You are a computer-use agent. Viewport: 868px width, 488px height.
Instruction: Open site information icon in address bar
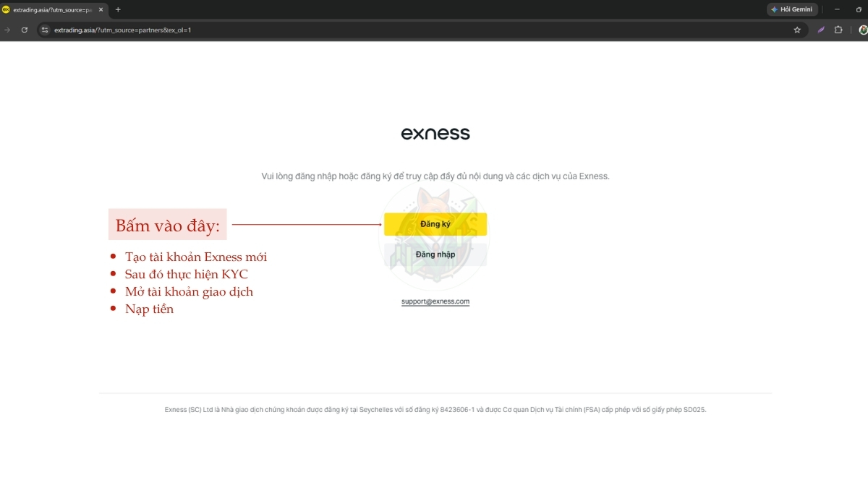(44, 30)
